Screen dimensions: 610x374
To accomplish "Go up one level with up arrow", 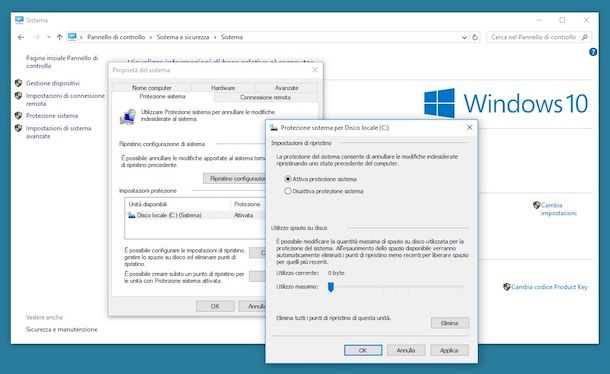I will [59, 37].
